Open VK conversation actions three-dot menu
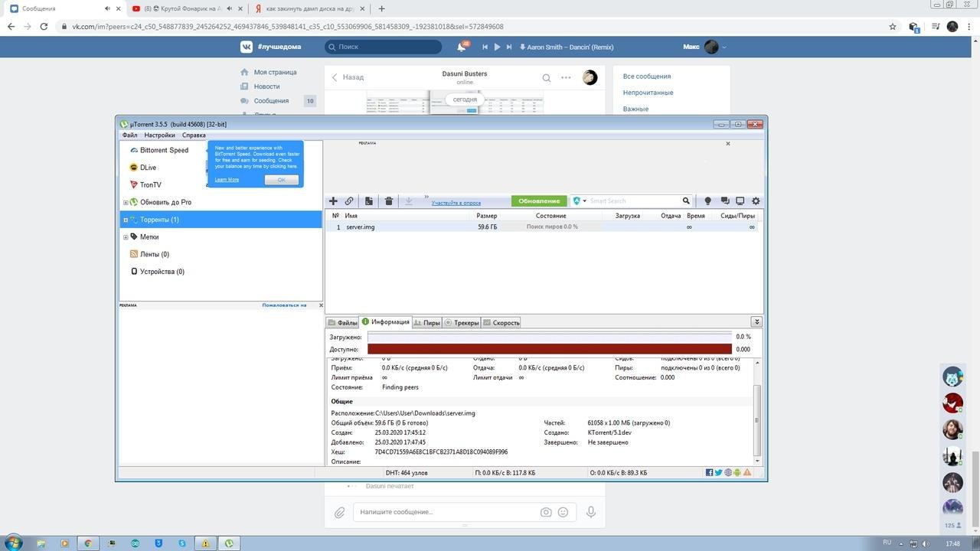Viewport: 980px width, 551px height. [566, 77]
